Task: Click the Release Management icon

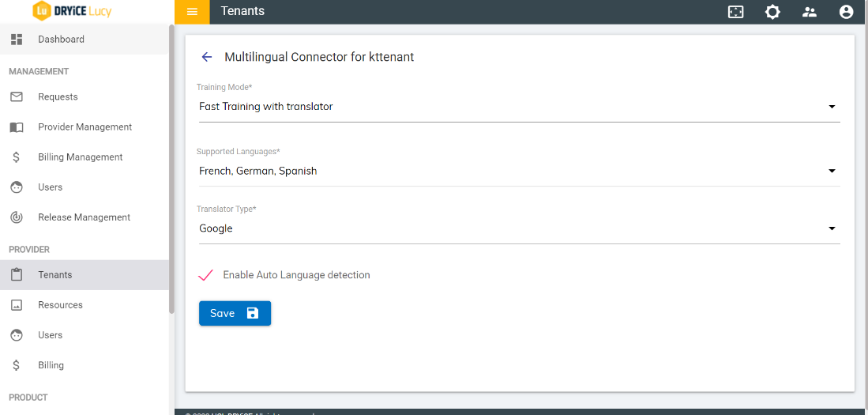Action: pos(17,217)
